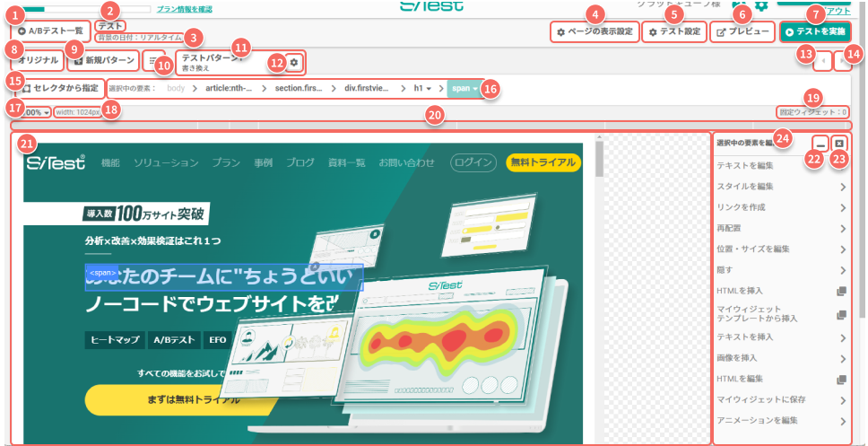This screenshot has width=868, height=446.
Task: Follow the プラン情報を確認 link
Action: [185, 9]
